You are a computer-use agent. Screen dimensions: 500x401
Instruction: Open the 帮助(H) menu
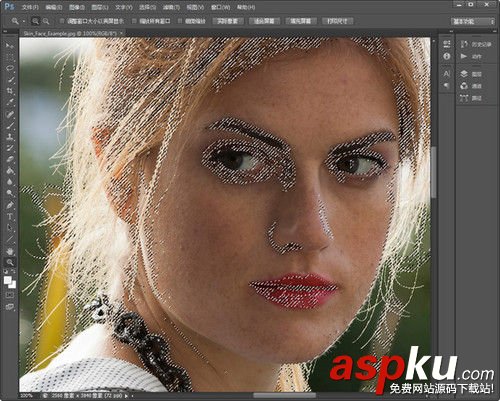click(246, 7)
